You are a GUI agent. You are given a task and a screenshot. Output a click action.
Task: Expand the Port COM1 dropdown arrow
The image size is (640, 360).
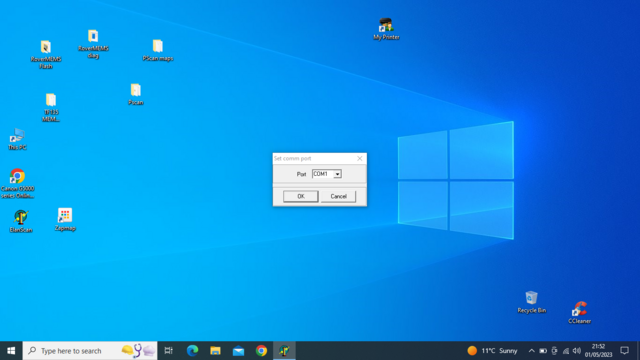(x=338, y=174)
